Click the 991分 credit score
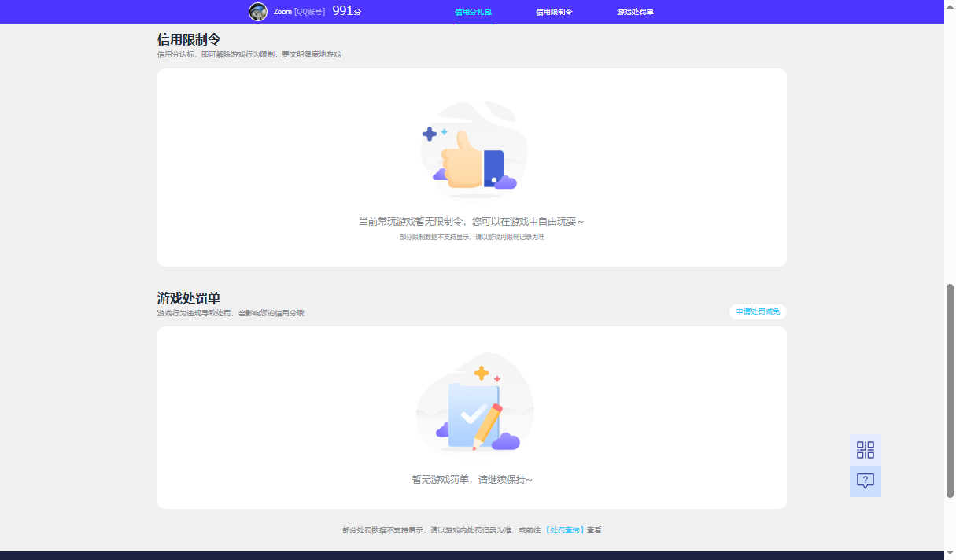Viewport: 956px width, 560px height. point(347,11)
